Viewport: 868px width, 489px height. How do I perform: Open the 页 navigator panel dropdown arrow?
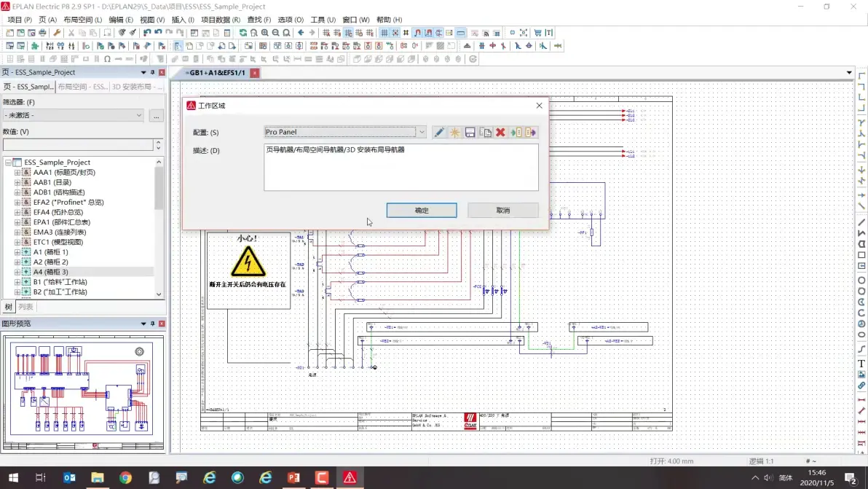point(143,73)
